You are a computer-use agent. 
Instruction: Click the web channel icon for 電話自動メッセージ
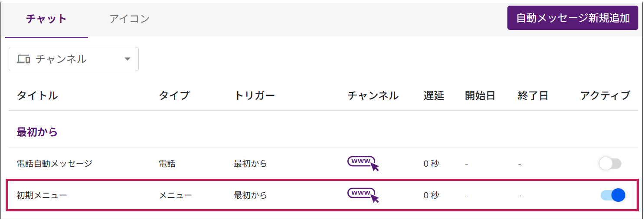pos(363,164)
